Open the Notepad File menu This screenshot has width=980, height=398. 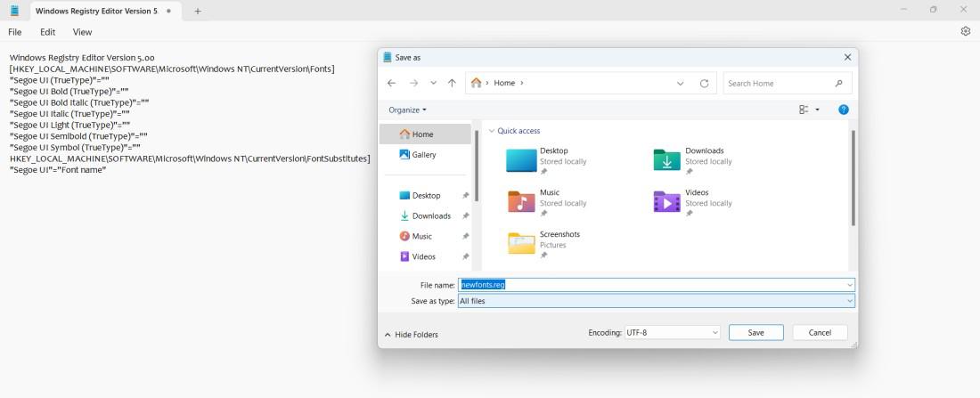click(x=15, y=32)
